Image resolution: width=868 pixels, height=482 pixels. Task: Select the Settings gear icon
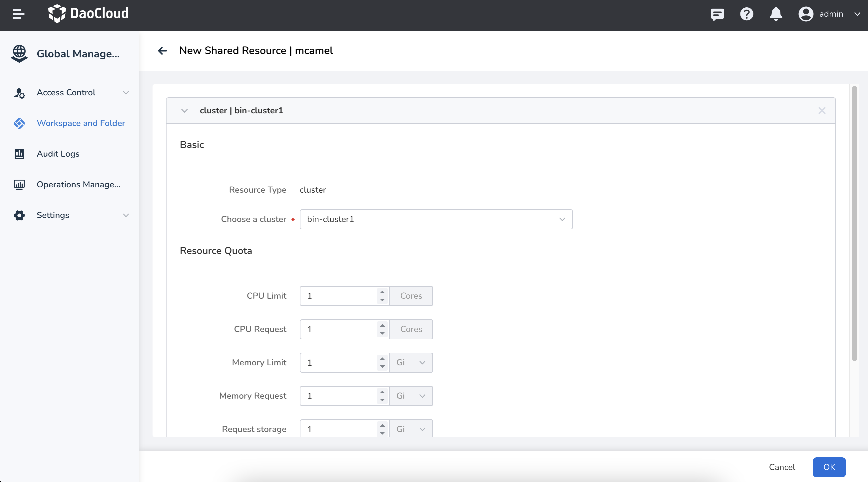pyautogui.click(x=19, y=215)
